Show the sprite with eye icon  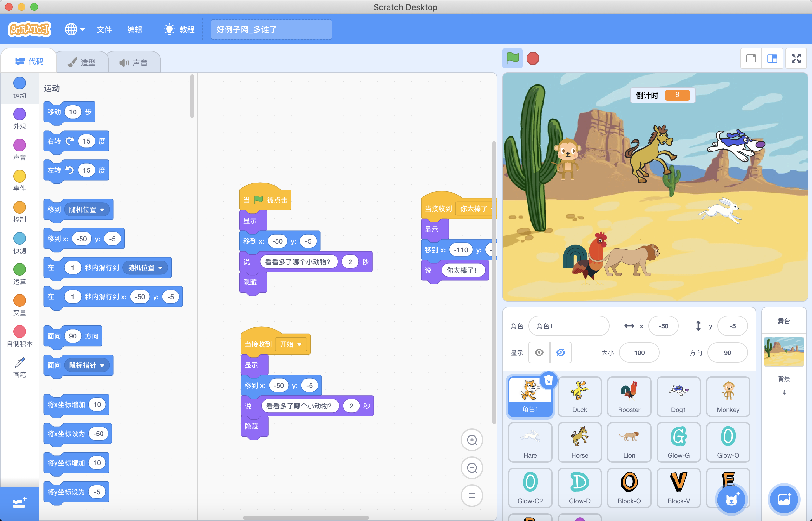click(x=539, y=352)
